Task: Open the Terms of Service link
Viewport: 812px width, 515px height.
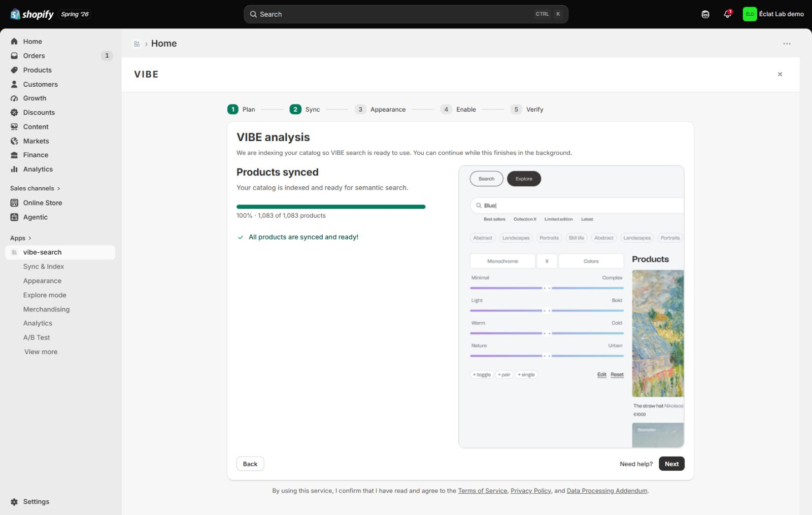Action: point(482,491)
